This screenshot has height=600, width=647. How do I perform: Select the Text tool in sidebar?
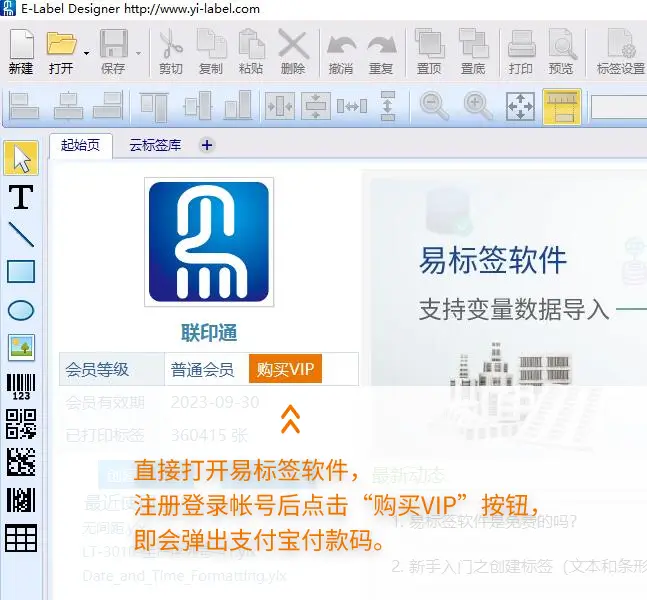[21, 197]
